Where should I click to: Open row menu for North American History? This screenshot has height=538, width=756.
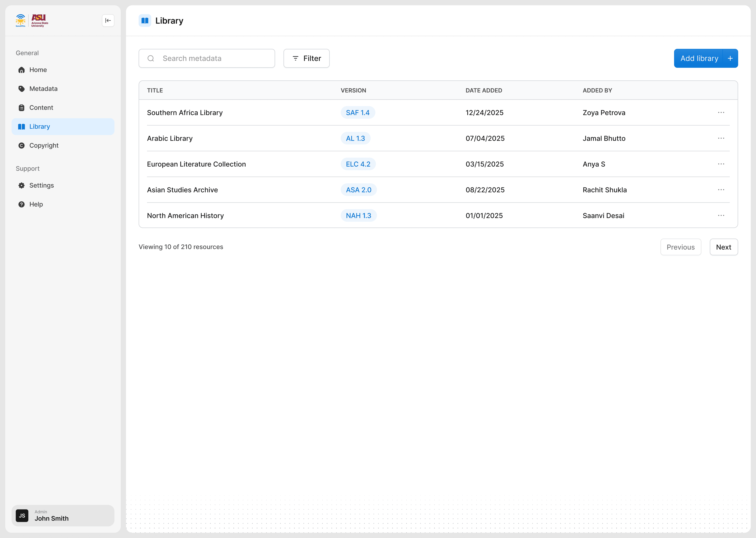coord(721,215)
